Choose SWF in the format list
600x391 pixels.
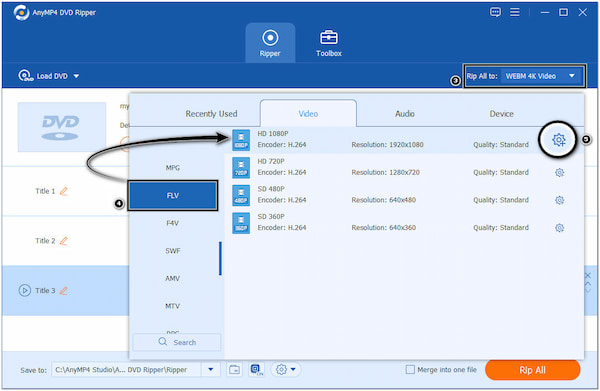tap(173, 251)
